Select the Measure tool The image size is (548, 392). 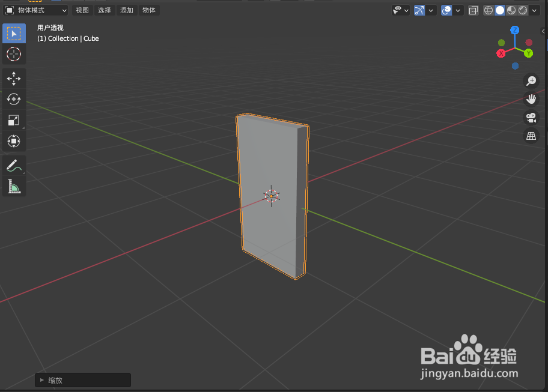pyautogui.click(x=14, y=186)
